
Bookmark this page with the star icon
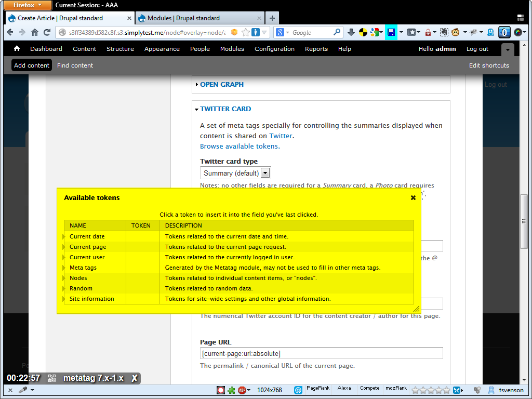coord(246,32)
